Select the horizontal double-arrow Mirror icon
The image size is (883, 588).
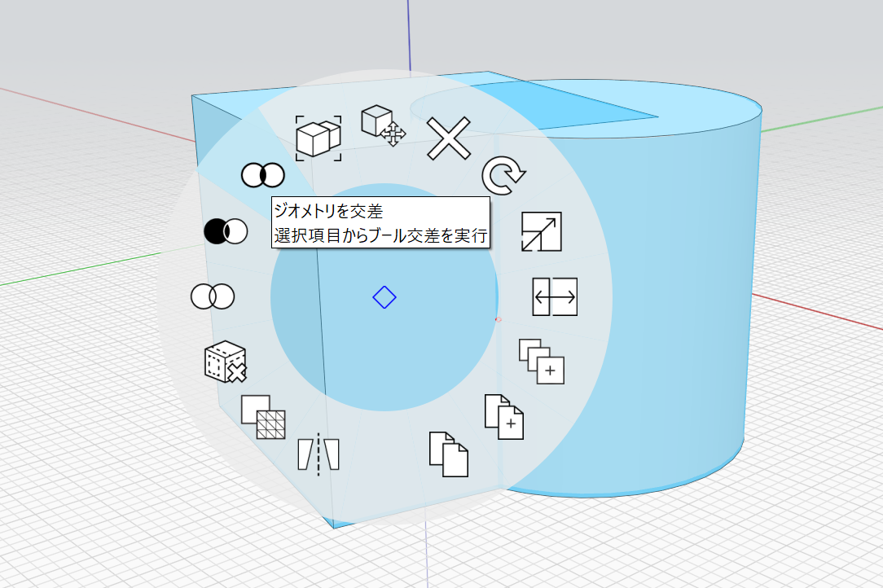pyautogui.click(x=555, y=296)
